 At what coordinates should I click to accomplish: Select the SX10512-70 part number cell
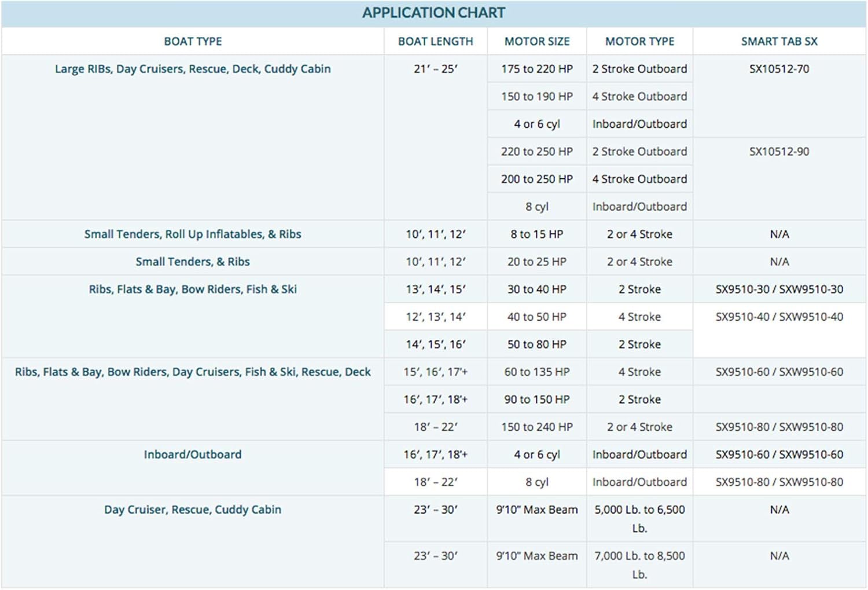pos(779,69)
